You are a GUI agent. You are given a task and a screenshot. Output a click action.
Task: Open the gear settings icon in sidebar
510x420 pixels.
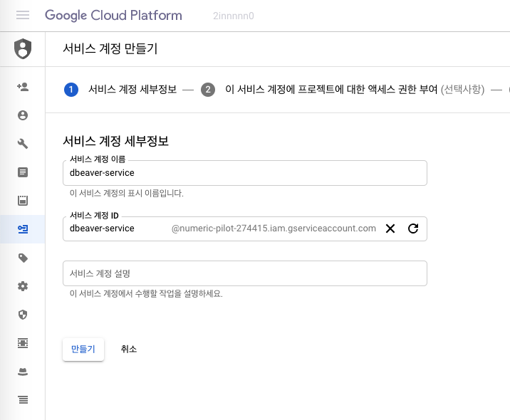point(23,286)
